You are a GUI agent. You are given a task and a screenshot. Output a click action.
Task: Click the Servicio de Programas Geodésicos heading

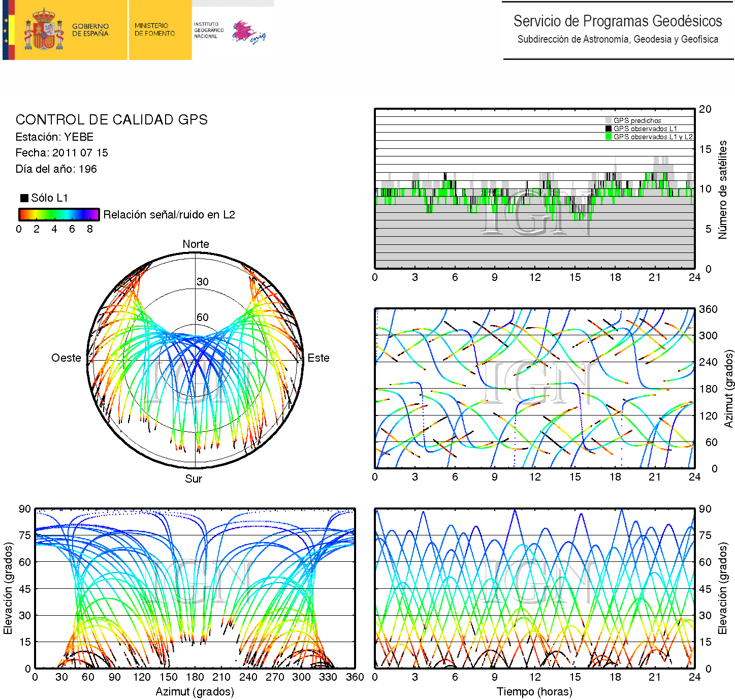[x=617, y=21]
